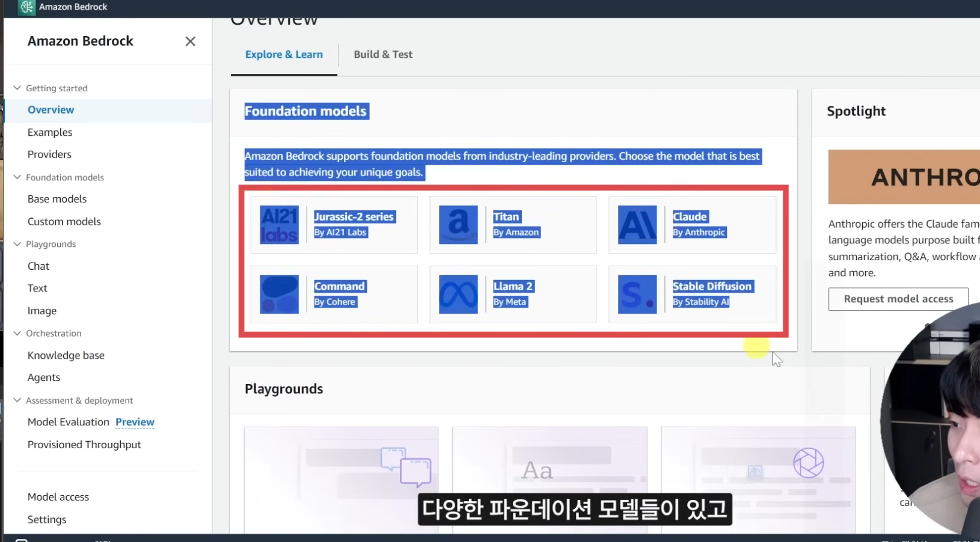This screenshot has height=542, width=980.
Task: Click the By Meta subtitle
Action: click(x=510, y=302)
